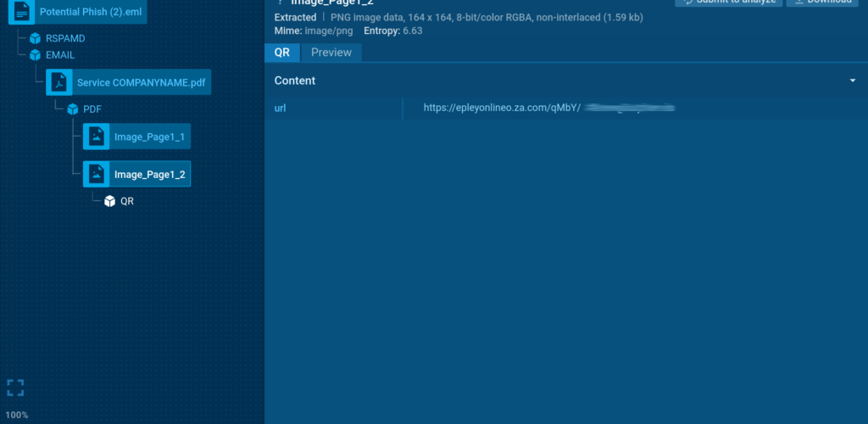
Task: Click the PDF node cube icon
Action: tap(73, 109)
